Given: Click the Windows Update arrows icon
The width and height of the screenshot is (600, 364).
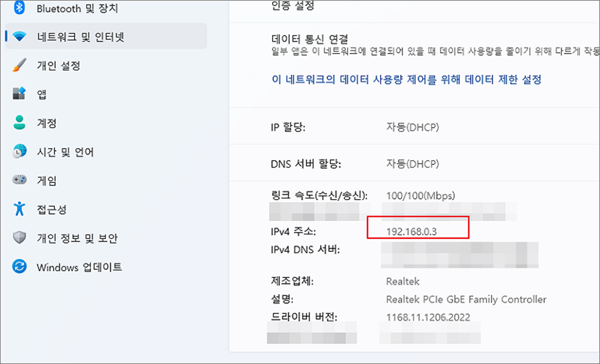Looking at the screenshot, I should point(19,267).
